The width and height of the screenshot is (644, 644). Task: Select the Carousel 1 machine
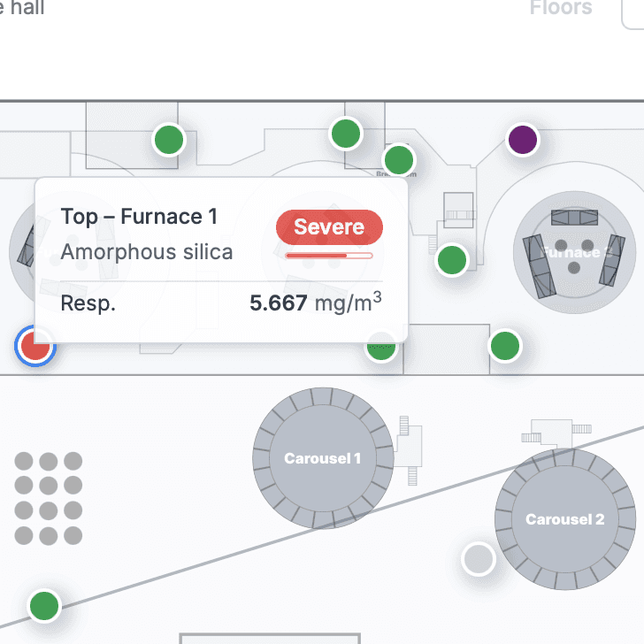click(323, 458)
